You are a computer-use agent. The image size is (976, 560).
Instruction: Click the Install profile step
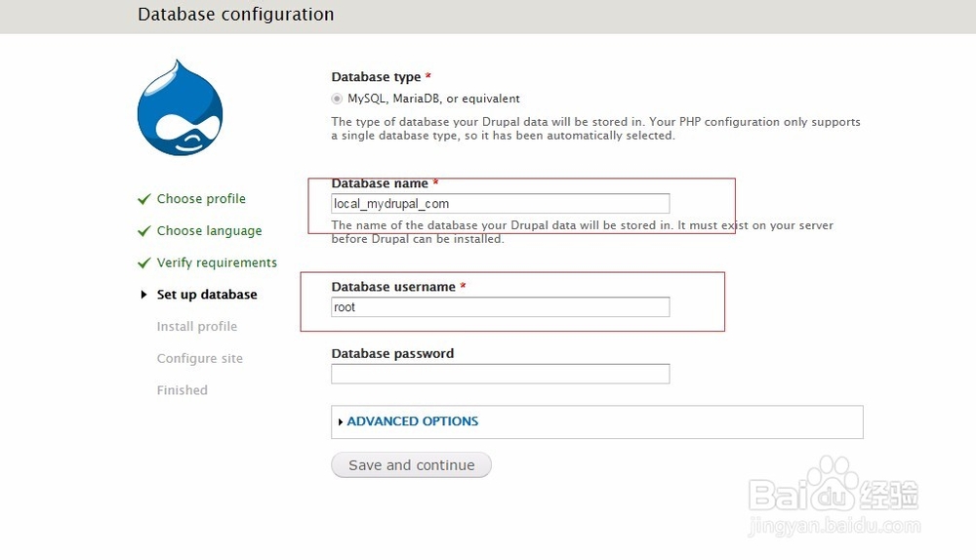(196, 327)
